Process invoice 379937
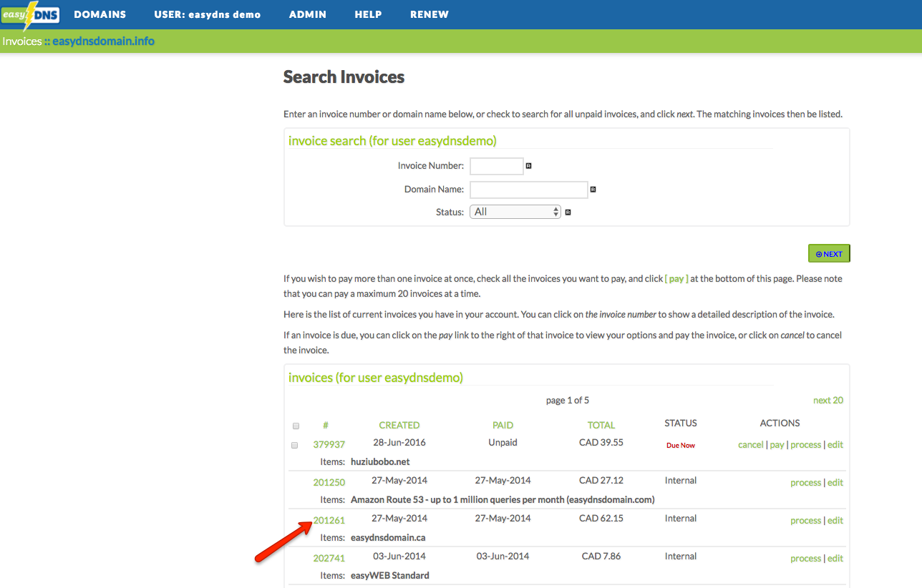This screenshot has width=922, height=588. [805, 444]
